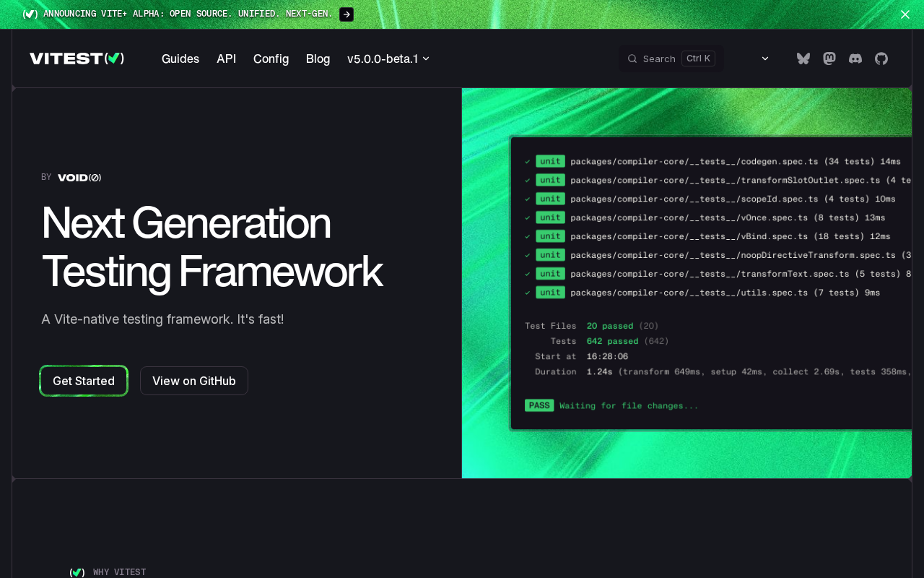Dismiss the Vite+ announcement banner
Screen dimensions: 924x578
(905, 14)
